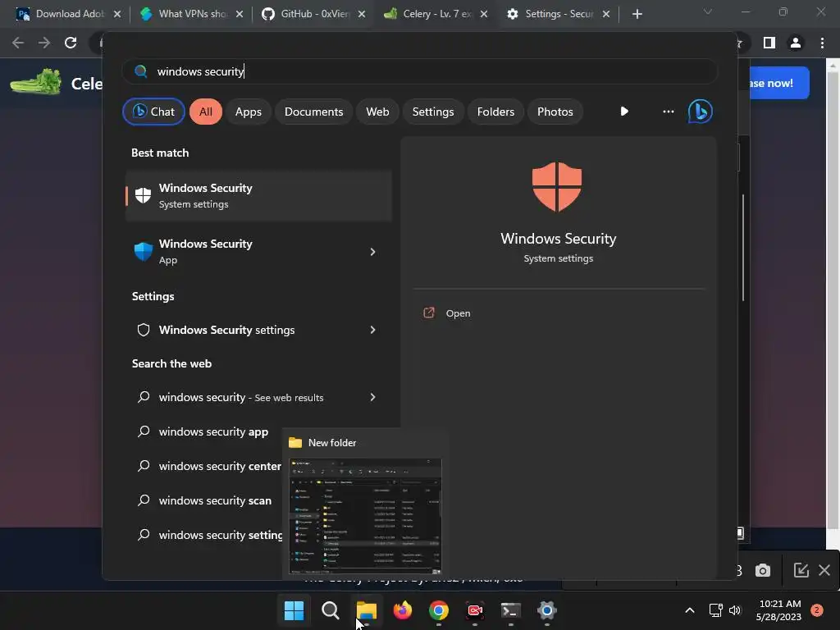Show more filters with the play arrow
Screen dimensions: 840x630
point(624,112)
